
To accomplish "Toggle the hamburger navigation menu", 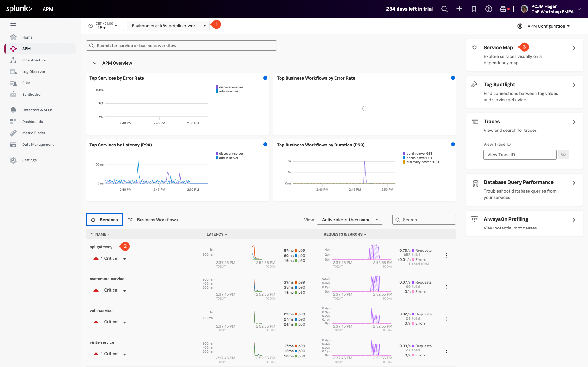I will coord(13,26).
